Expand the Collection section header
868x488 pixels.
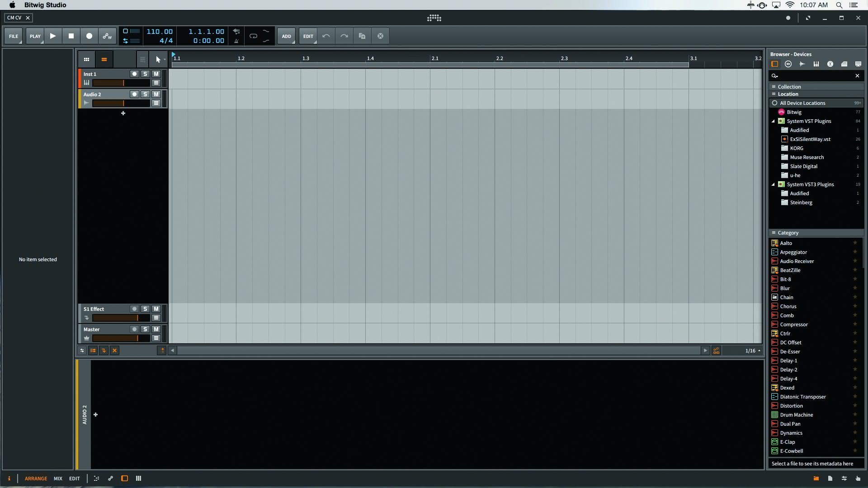816,87
